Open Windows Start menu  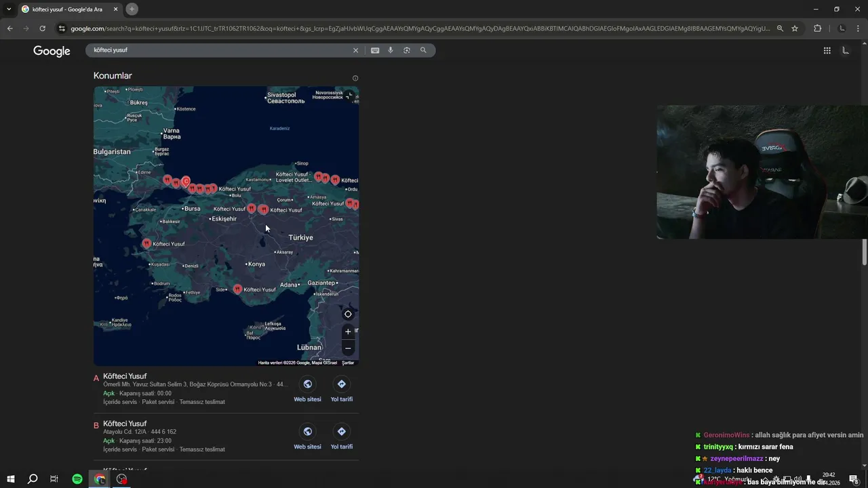pyautogui.click(x=11, y=479)
